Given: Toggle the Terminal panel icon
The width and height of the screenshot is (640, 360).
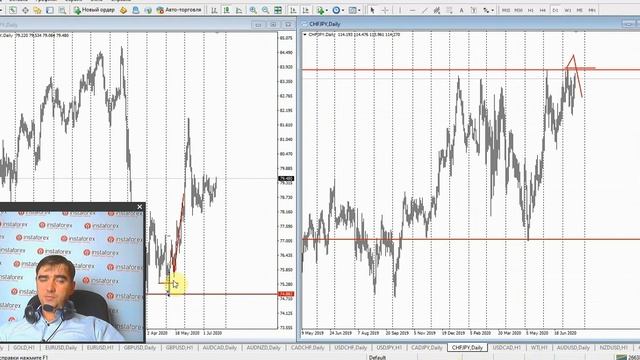Looking at the screenshot, I should pyautogui.click(x=50, y=10).
